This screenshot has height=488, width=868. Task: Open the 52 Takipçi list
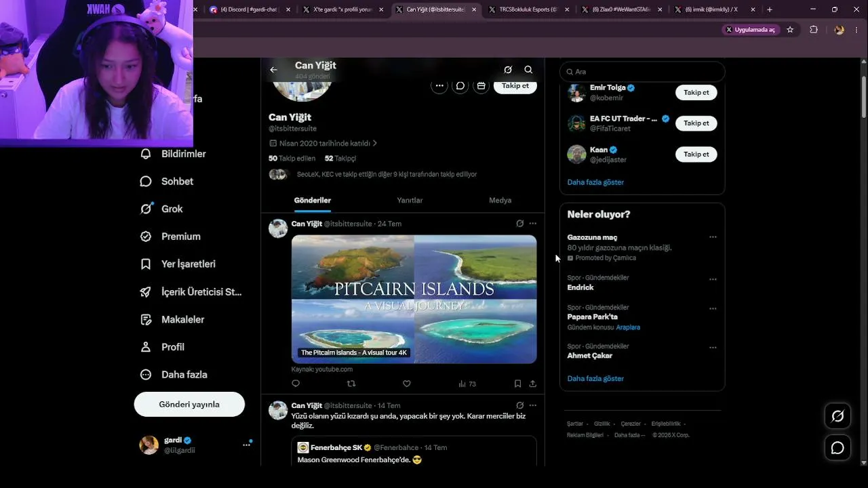[x=340, y=159]
